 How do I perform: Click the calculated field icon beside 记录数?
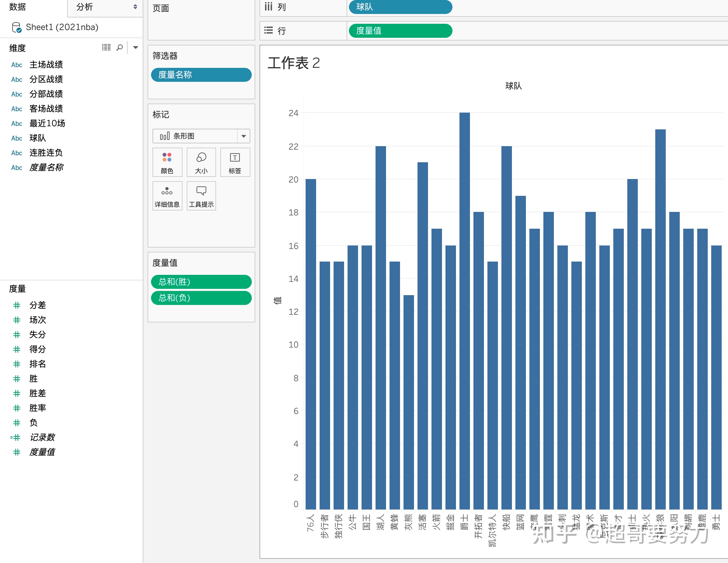coord(16,437)
